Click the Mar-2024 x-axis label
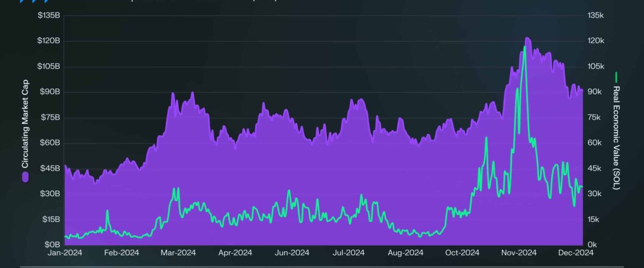644x268 pixels. point(179,253)
